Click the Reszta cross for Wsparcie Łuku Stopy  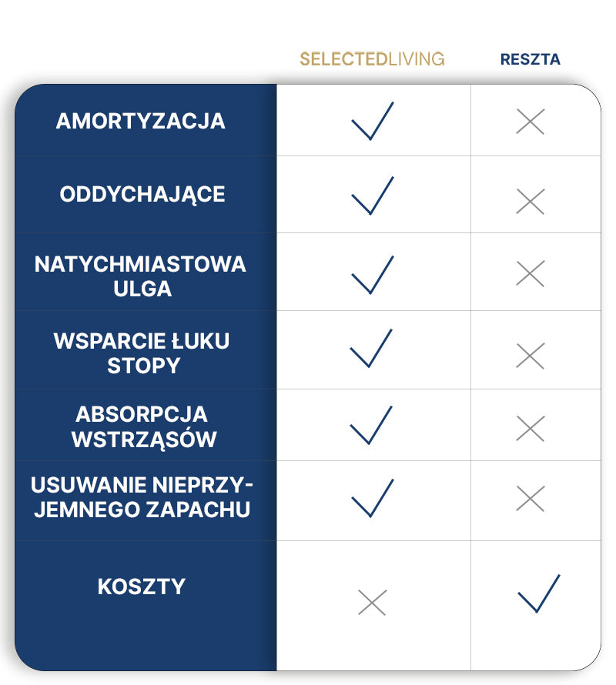click(530, 355)
